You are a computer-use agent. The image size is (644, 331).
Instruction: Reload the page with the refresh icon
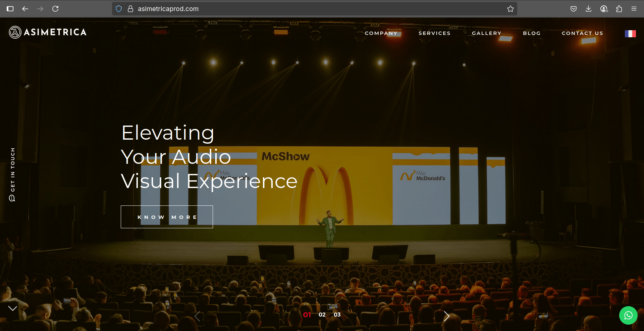pos(55,9)
